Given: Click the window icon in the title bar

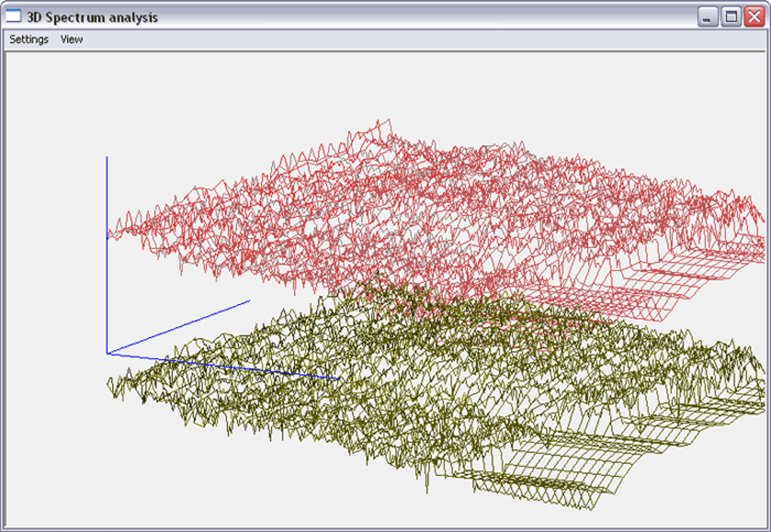Looking at the screenshot, I should coord(14,16).
